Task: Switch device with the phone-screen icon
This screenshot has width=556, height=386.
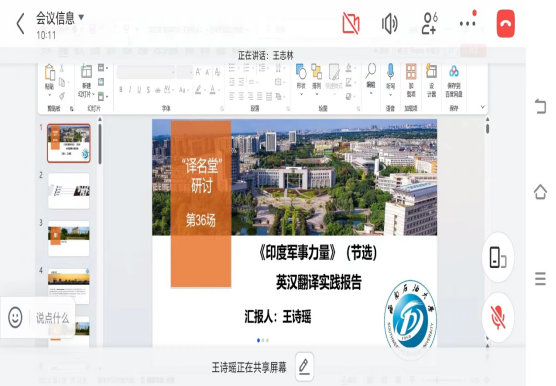Action: point(498,257)
